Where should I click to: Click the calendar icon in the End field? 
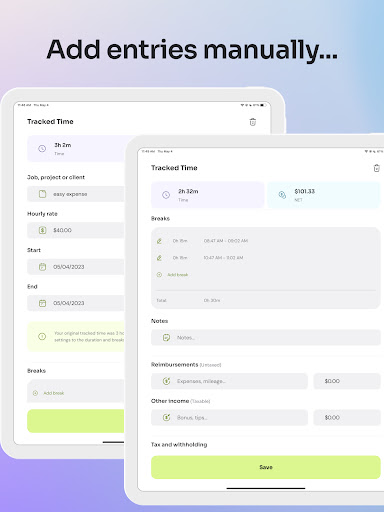click(x=42, y=303)
